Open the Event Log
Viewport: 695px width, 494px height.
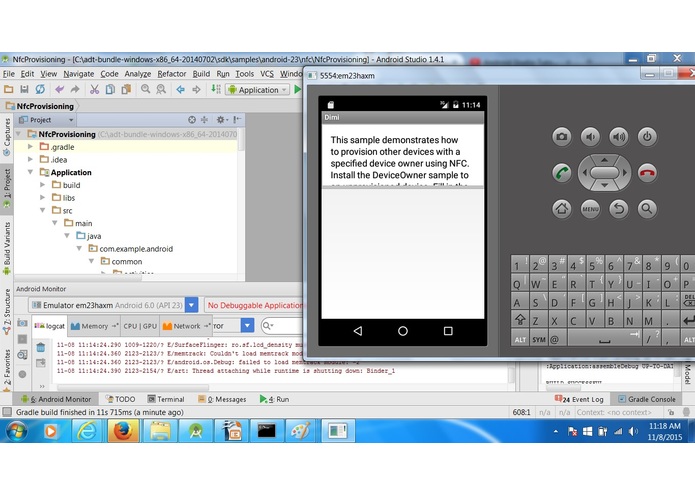(x=579, y=399)
